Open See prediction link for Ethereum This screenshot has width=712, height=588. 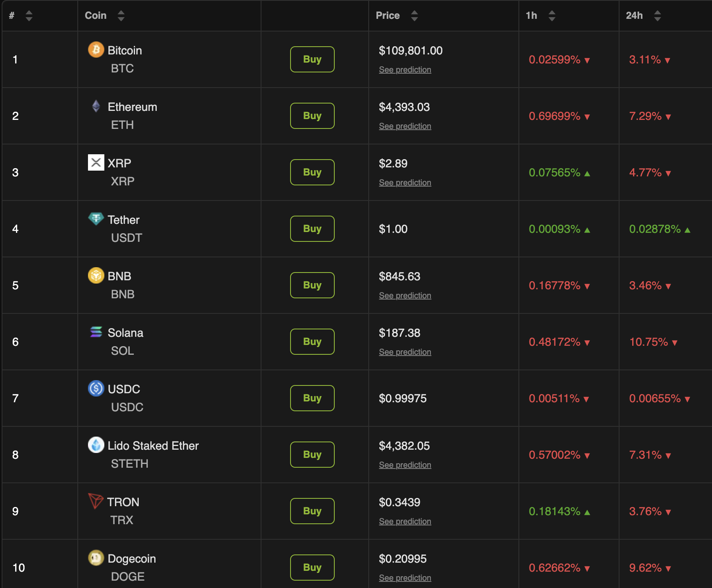click(405, 126)
